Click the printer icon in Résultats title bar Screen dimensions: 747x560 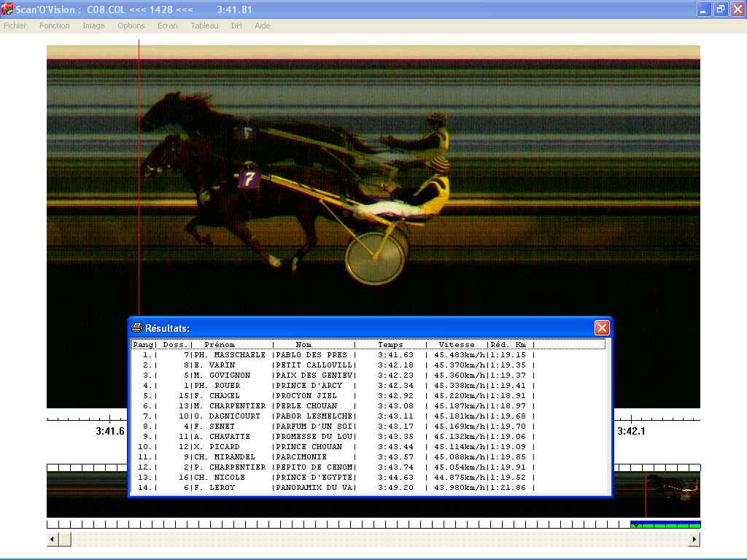click(x=137, y=327)
